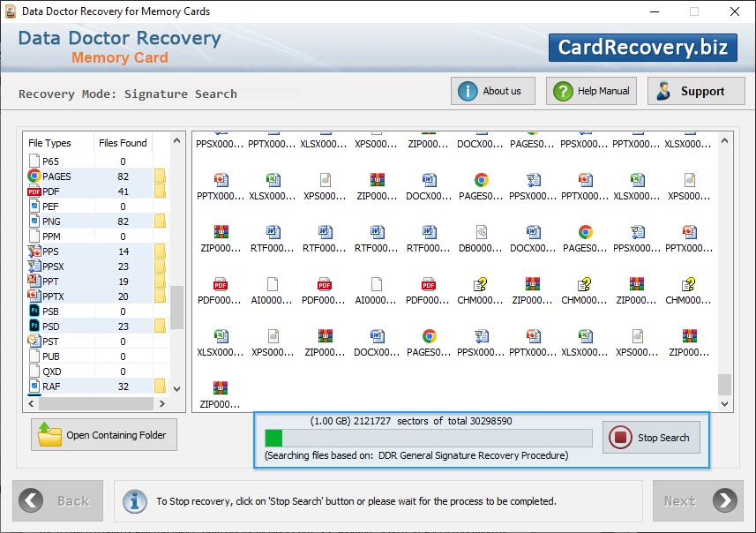Select the PDF file type icon
This screenshot has width=756, height=533.
point(34,191)
